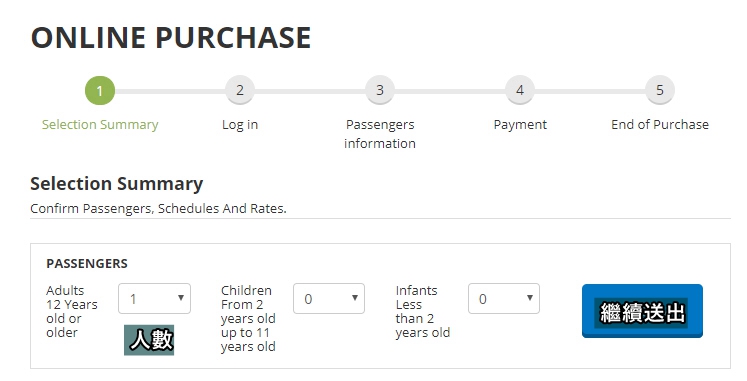Screen dimensions: 747x381
Task: Open the Adults passenger count dropdown
Action: point(154,299)
